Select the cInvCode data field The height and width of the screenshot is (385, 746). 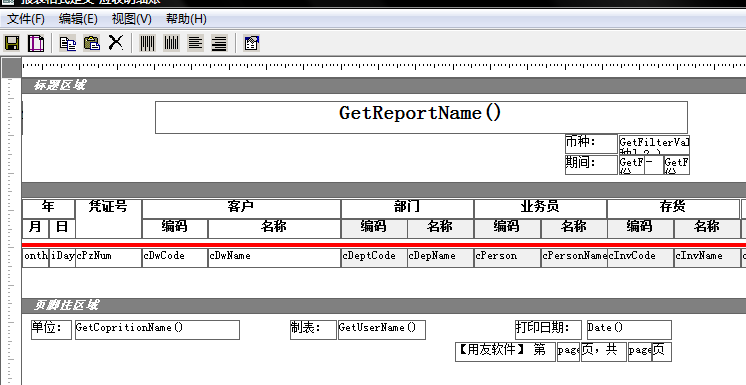coord(640,257)
